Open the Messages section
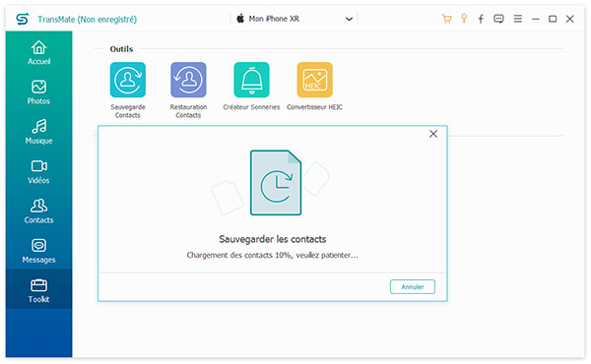Screen dimensions: 591x364 38,251
